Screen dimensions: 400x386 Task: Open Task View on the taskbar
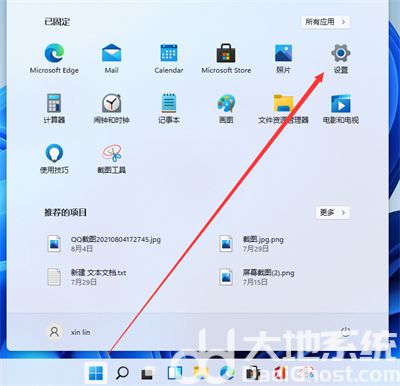coord(147,373)
